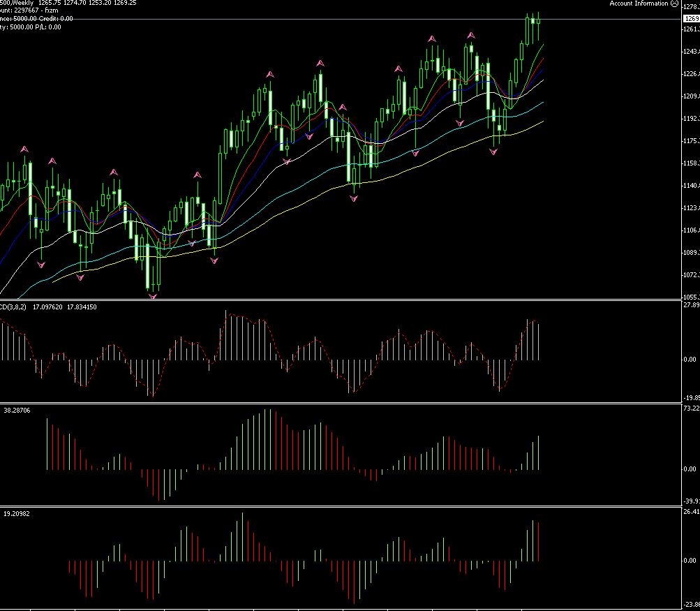This screenshot has width=700, height=611.
Task: Click the 38.28706 indicator value label
Action: pyautogui.click(x=19, y=410)
